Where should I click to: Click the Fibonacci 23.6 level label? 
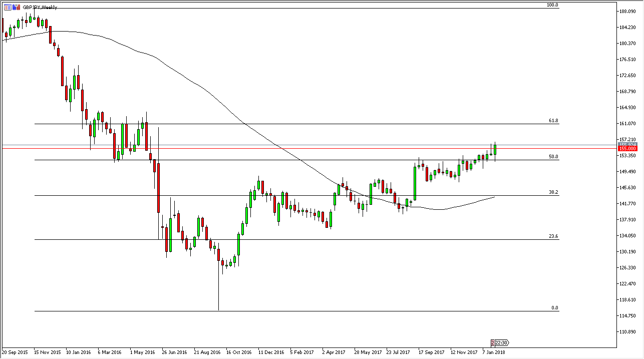[553, 236]
